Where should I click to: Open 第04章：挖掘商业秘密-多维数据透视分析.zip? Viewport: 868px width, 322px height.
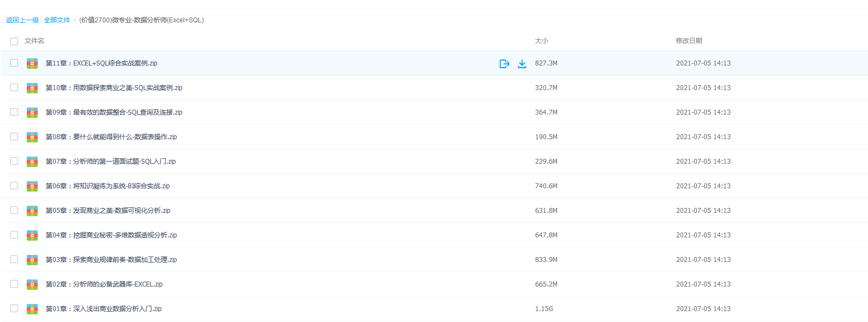pyautogui.click(x=112, y=235)
